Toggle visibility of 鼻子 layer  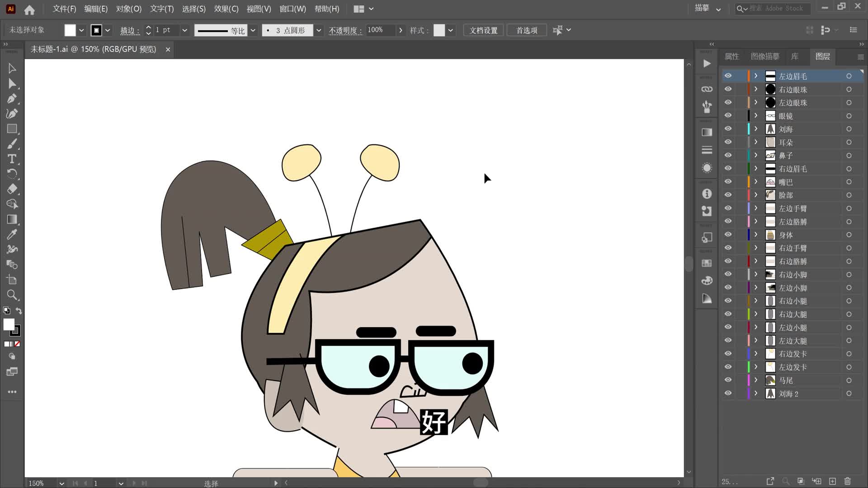pos(728,155)
